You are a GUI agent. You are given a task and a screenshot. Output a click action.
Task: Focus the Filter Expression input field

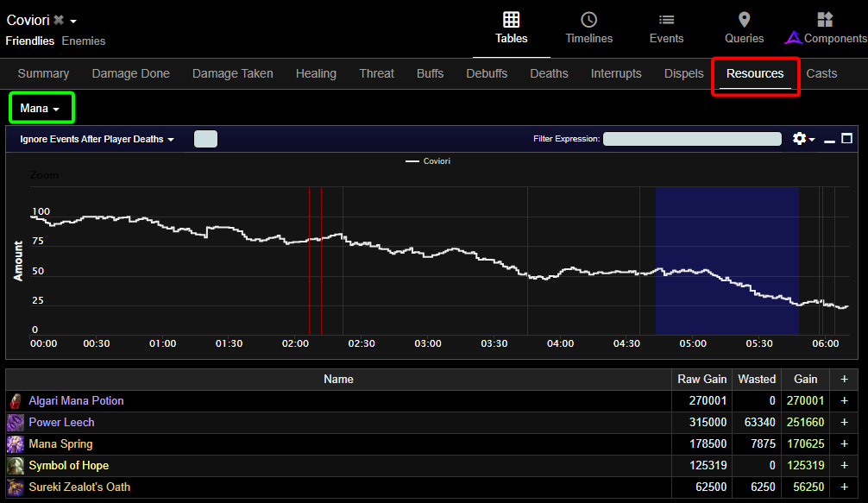pos(692,138)
